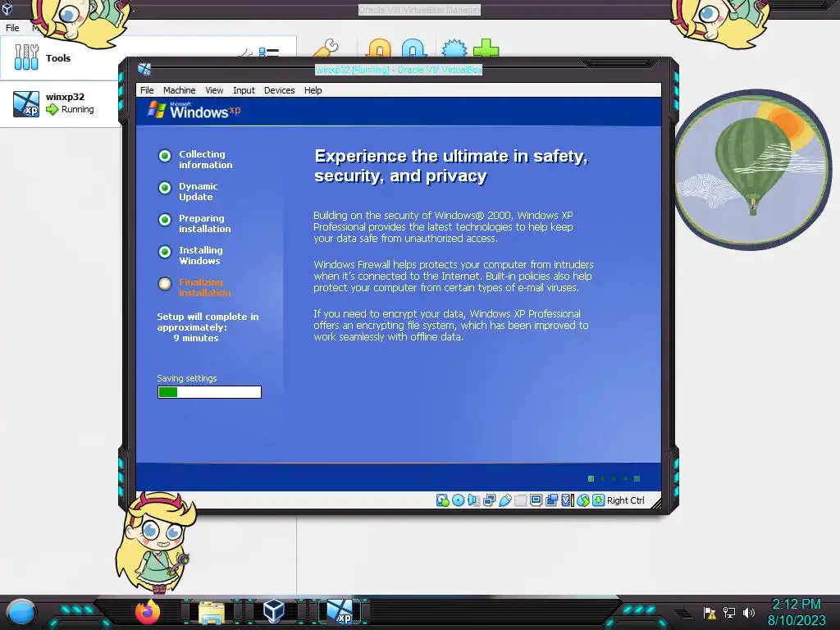Open the audio settings status icon

(x=473, y=500)
